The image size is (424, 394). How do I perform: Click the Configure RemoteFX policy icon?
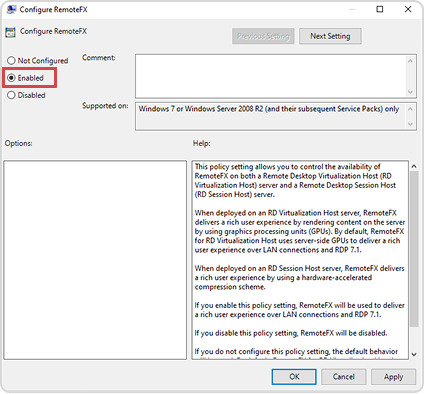pos(10,32)
